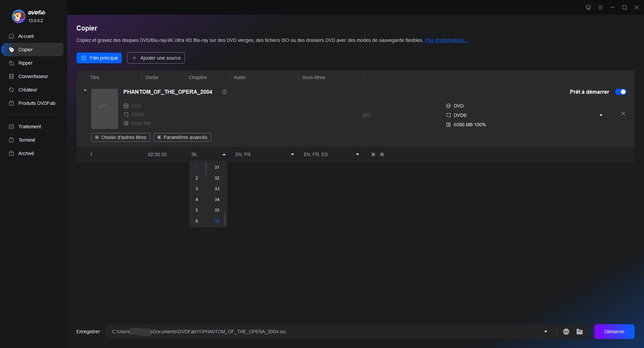Click the Archivé icon in sidebar
Screen dimensions: 644x348
11,153
